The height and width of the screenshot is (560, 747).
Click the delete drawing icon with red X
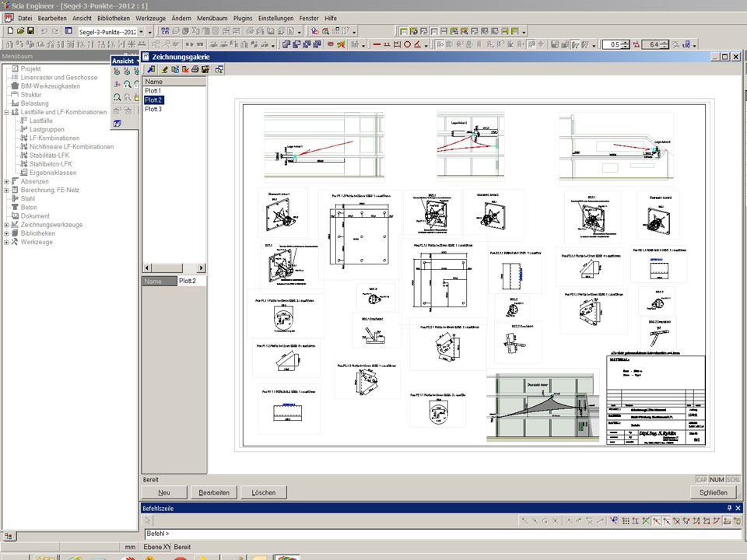(185, 70)
